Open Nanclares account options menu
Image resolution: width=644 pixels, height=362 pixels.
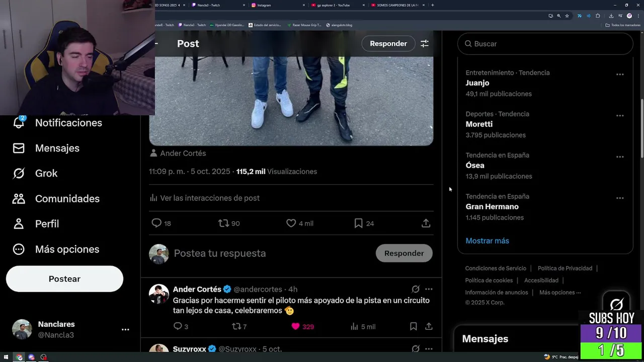pyautogui.click(x=125, y=329)
